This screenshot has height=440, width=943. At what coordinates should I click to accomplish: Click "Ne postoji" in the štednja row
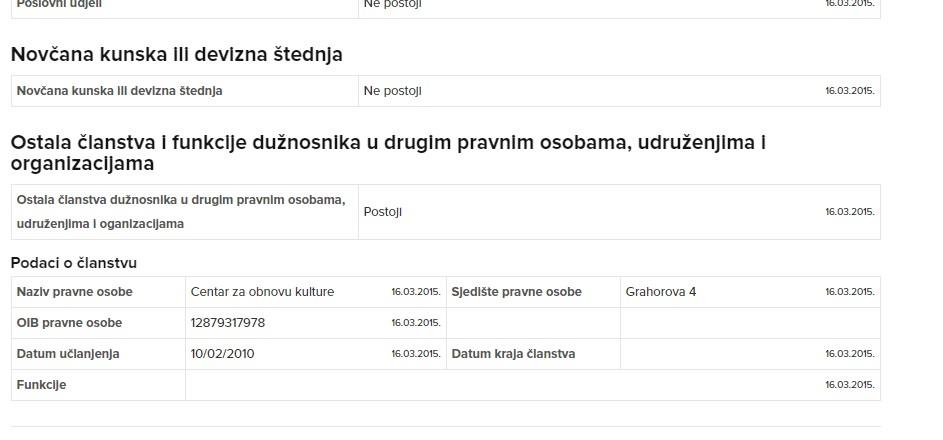tap(393, 91)
